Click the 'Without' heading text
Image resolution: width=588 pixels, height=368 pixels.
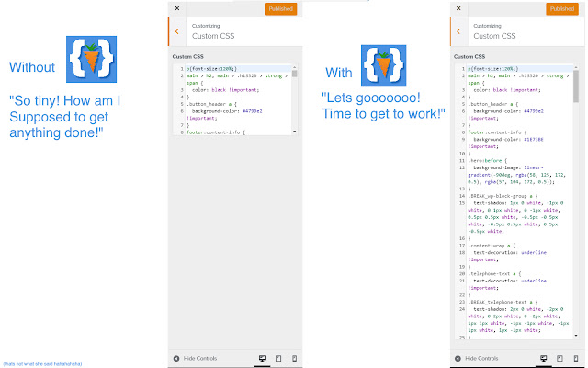point(32,67)
